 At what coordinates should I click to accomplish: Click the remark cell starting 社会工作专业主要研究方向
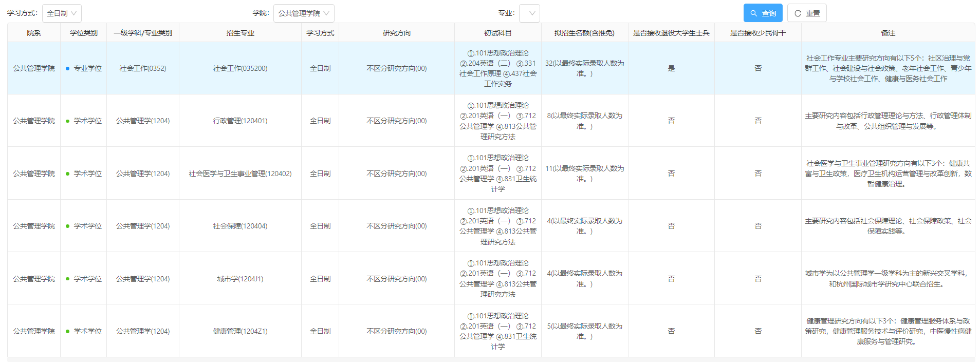pyautogui.click(x=888, y=68)
